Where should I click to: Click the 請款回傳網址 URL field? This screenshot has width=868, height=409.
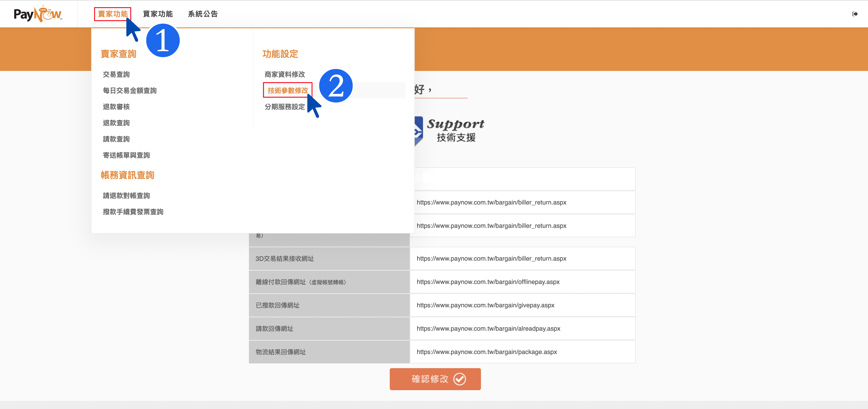[522, 329]
